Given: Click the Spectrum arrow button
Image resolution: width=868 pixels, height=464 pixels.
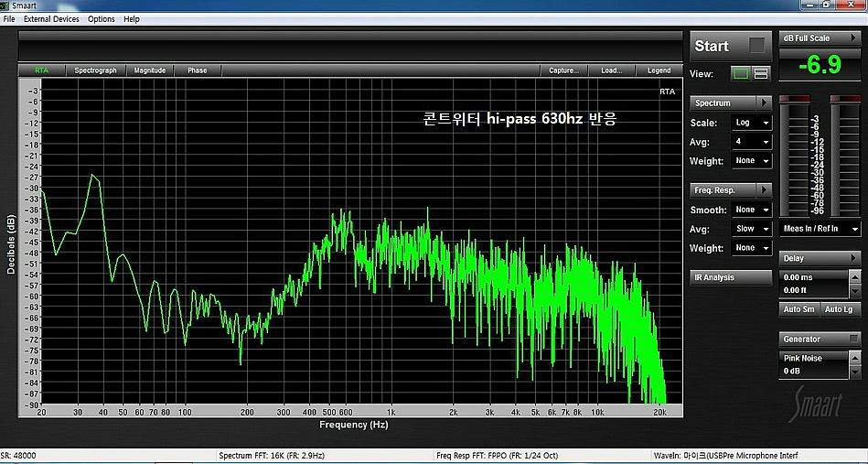Looking at the screenshot, I should pyautogui.click(x=765, y=103).
